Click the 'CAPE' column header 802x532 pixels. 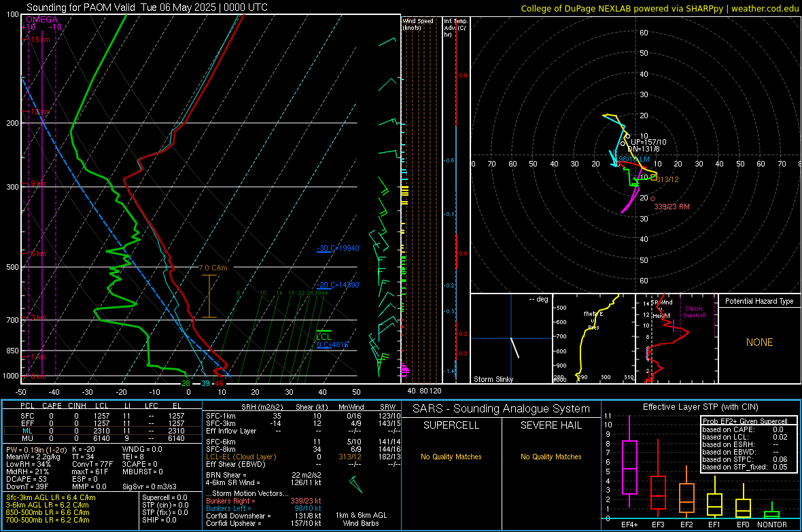(x=52, y=406)
